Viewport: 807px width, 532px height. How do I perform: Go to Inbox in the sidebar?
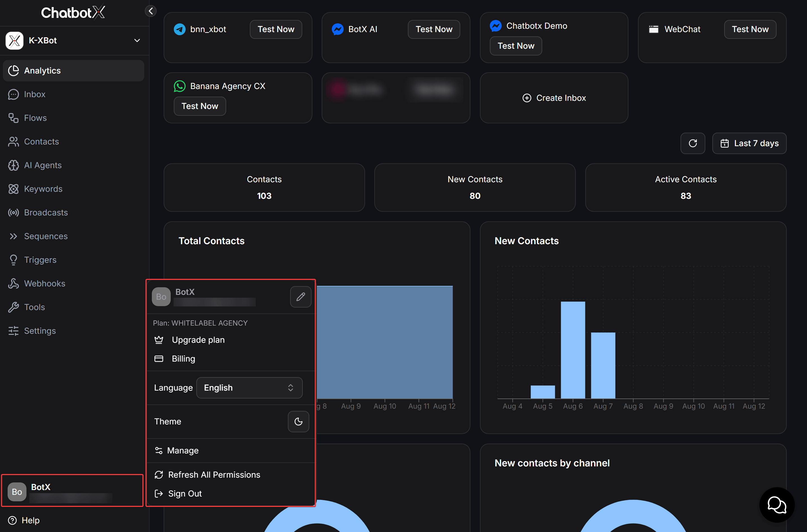(73, 94)
